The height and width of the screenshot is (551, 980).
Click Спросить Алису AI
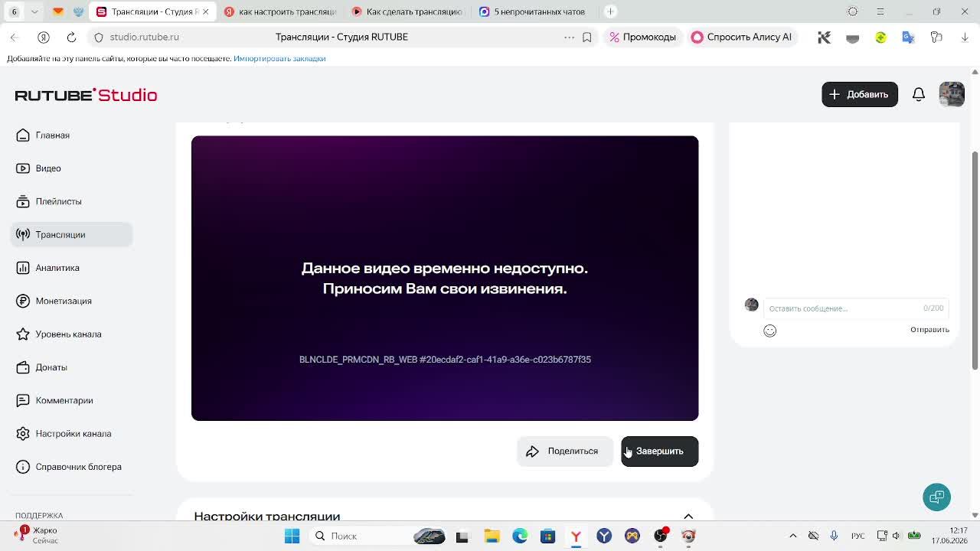(x=741, y=37)
